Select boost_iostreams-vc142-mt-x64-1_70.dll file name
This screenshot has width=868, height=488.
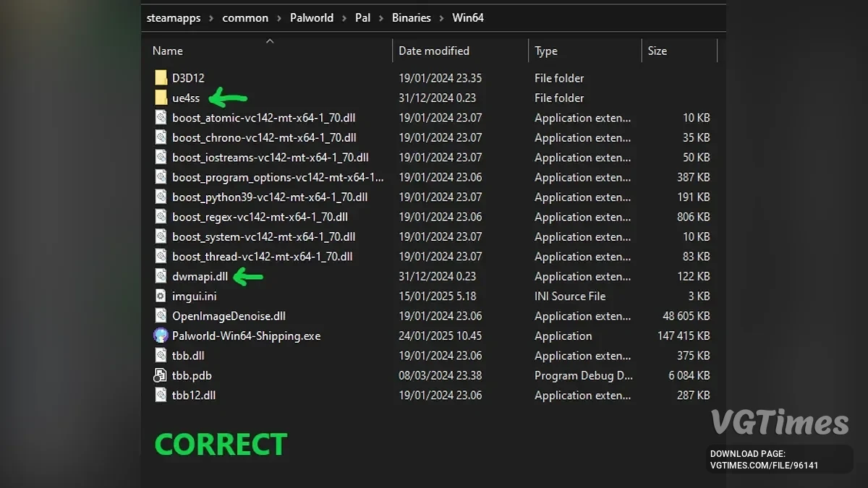click(x=271, y=158)
